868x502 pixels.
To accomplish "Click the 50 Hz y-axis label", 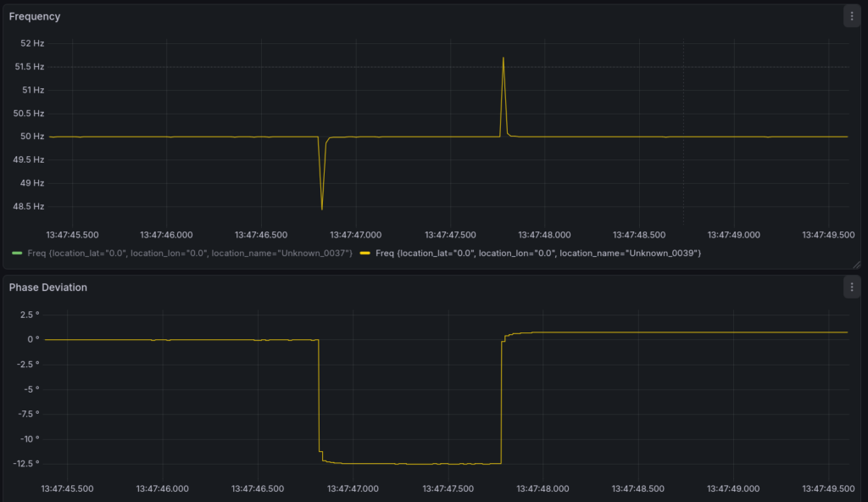I will pos(32,137).
